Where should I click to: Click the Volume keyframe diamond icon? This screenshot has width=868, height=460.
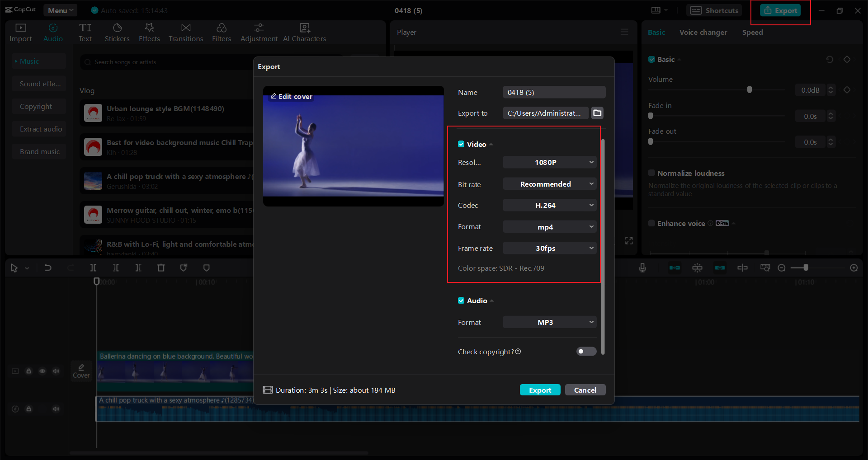[847, 90]
